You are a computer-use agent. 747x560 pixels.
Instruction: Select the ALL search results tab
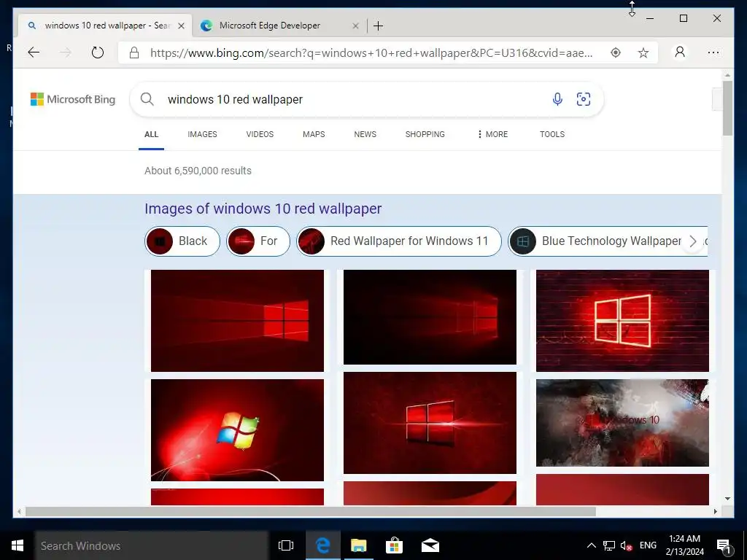tap(152, 134)
